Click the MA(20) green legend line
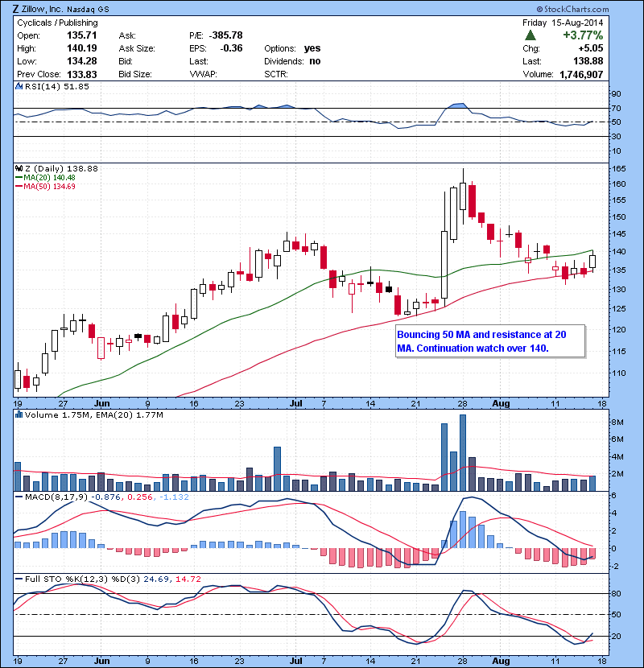 pyautogui.click(x=19, y=178)
